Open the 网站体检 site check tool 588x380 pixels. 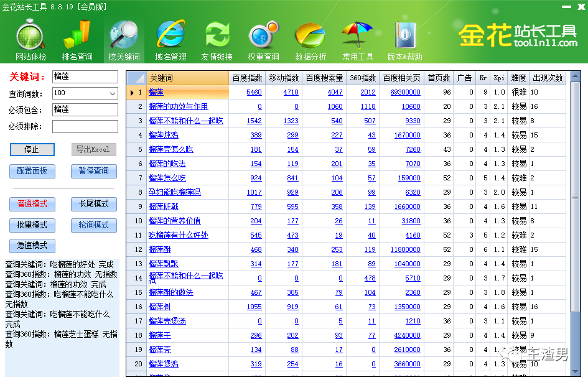point(30,40)
